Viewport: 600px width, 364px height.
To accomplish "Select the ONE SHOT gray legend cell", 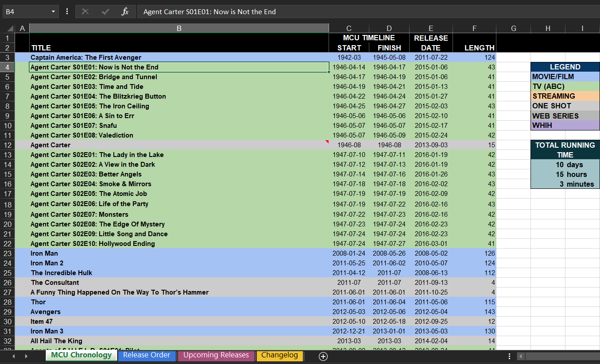I will tap(565, 106).
